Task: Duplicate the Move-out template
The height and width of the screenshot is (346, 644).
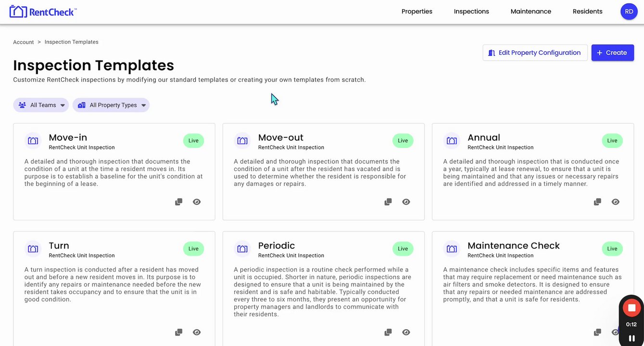Action: tap(388, 202)
